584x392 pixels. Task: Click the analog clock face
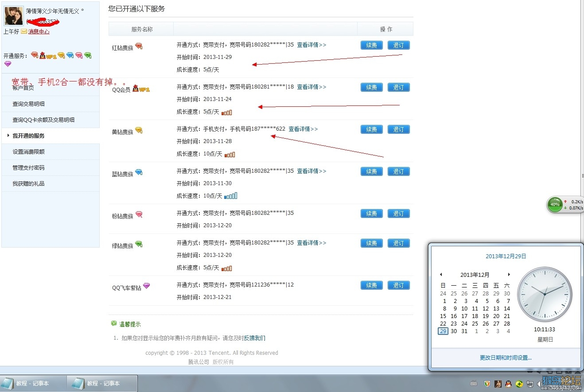[545, 295]
